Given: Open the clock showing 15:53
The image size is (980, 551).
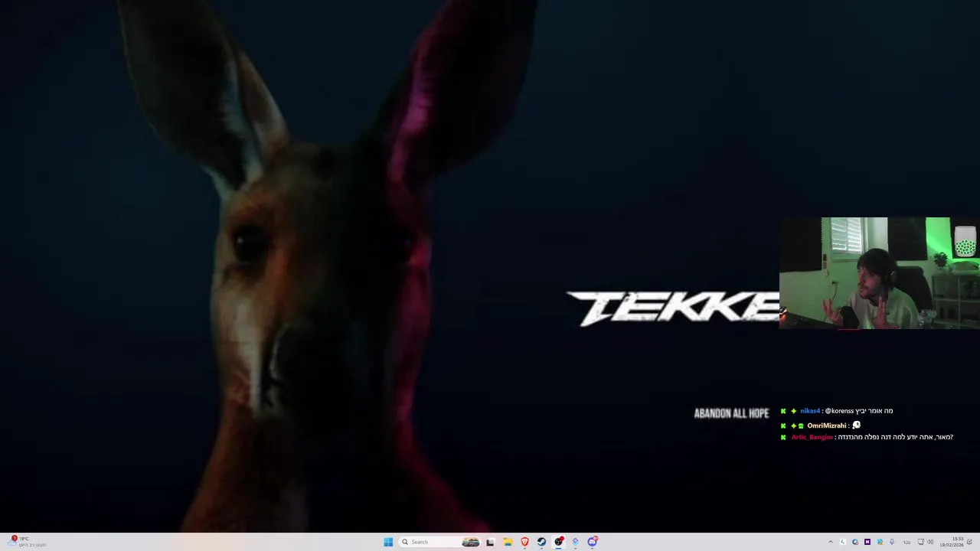Looking at the screenshot, I should tap(952, 542).
